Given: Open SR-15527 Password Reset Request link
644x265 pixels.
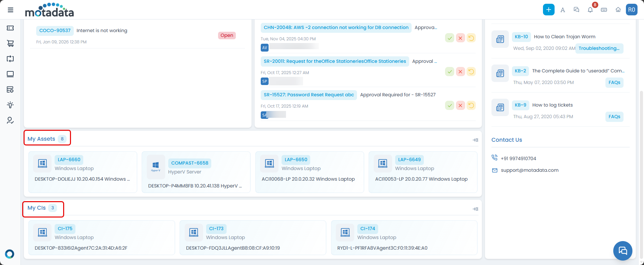Looking at the screenshot, I should pos(309,95).
